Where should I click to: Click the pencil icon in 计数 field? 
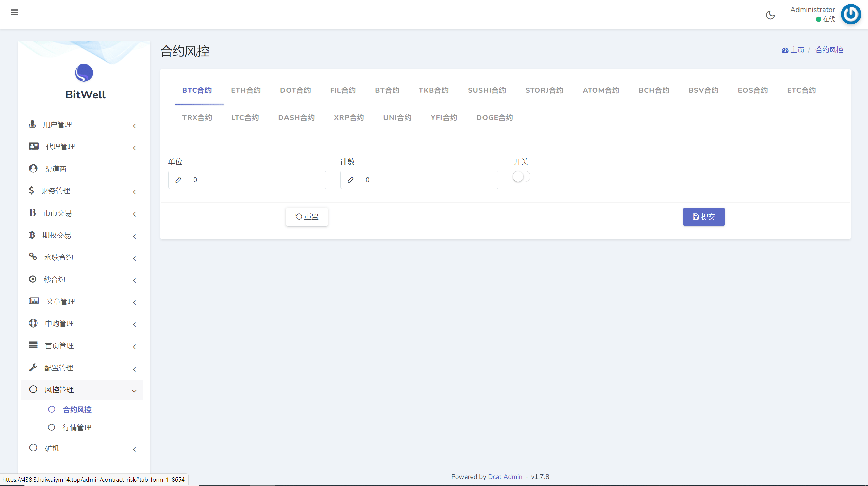(351, 180)
